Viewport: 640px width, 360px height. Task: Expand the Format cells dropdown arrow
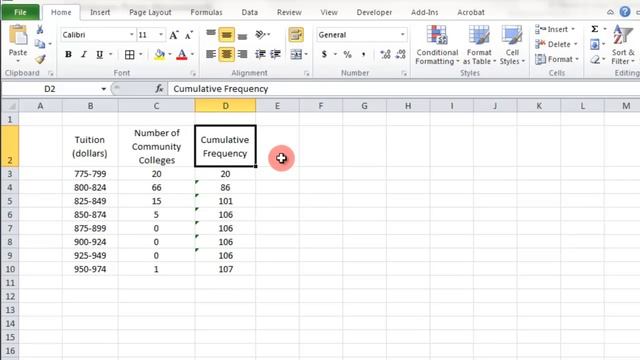pos(577,59)
